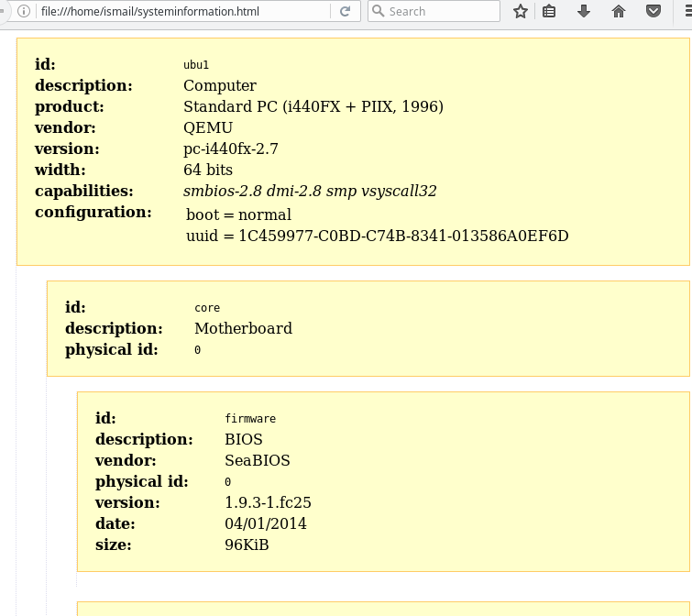Click the date value '04/01/2014'
This screenshot has height=616, width=692.
coord(266,523)
